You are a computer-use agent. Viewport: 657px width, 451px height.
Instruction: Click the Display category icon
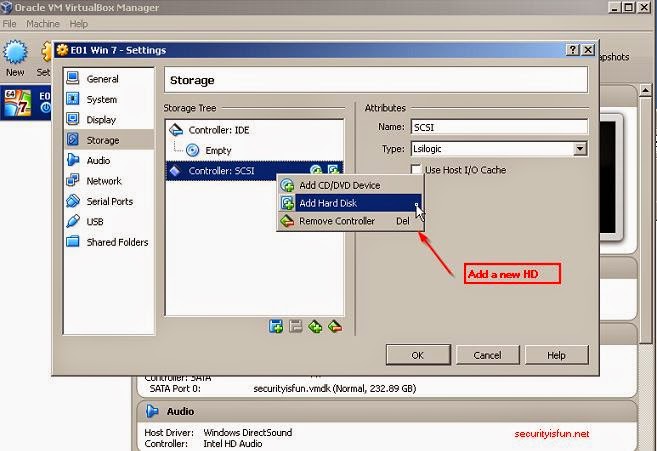pos(73,119)
